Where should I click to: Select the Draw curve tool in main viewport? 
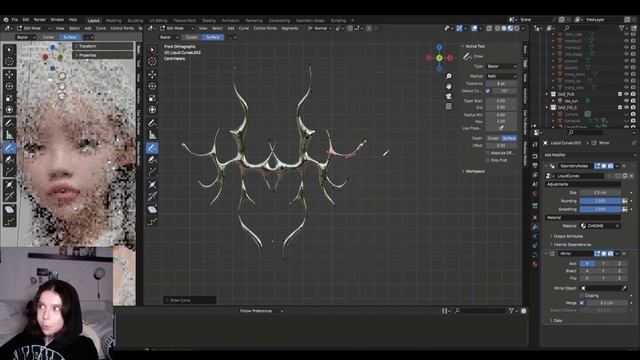pyautogui.click(x=152, y=148)
